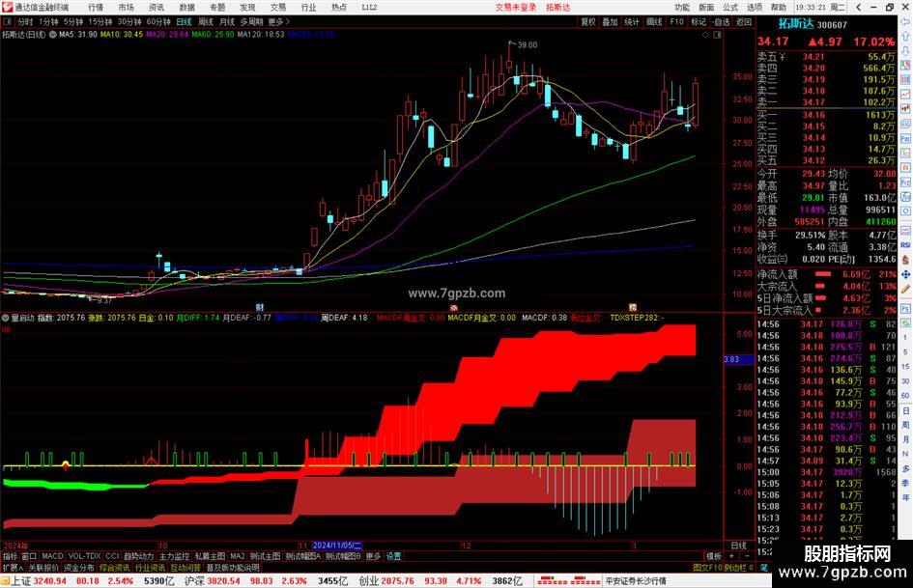The width and height of the screenshot is (913, 588).
Task: Select the 指标 tab at bottom
Action: [x=10, y=556]
